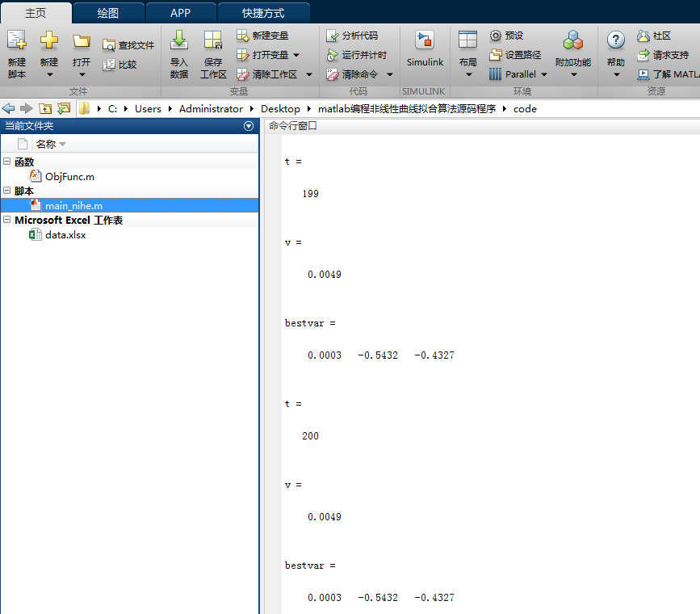Image resolution: width=700 pixels, height=614 pixels.
Task: Click the t value 199 output
Action: tap(310, 194)
